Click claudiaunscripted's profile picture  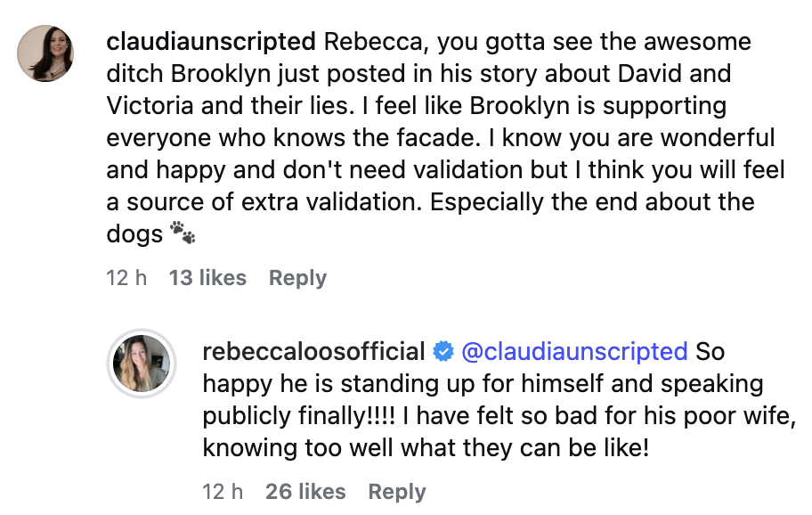pyautogui.click(x=45, y=53)
